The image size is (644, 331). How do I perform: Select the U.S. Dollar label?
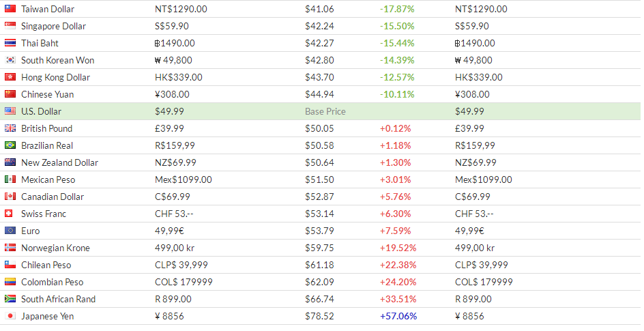(x=41, y=111)
